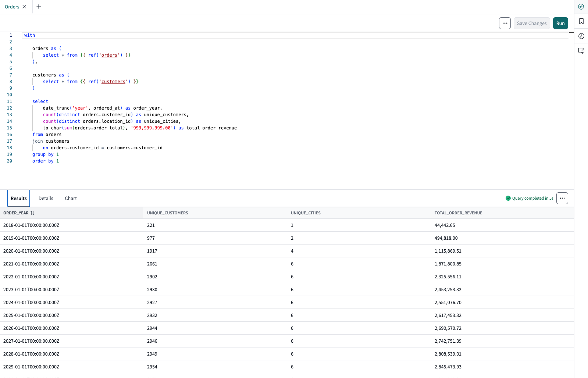Open the compass explorer panel icon
Image resolution: width=588 pixels, height=378 pixels.
(x=581, y=7)
